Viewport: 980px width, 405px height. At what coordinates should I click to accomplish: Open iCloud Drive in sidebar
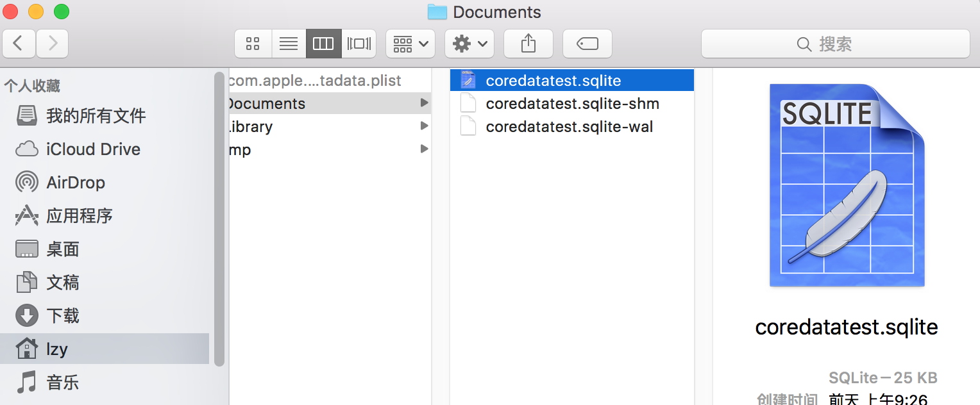93,149
